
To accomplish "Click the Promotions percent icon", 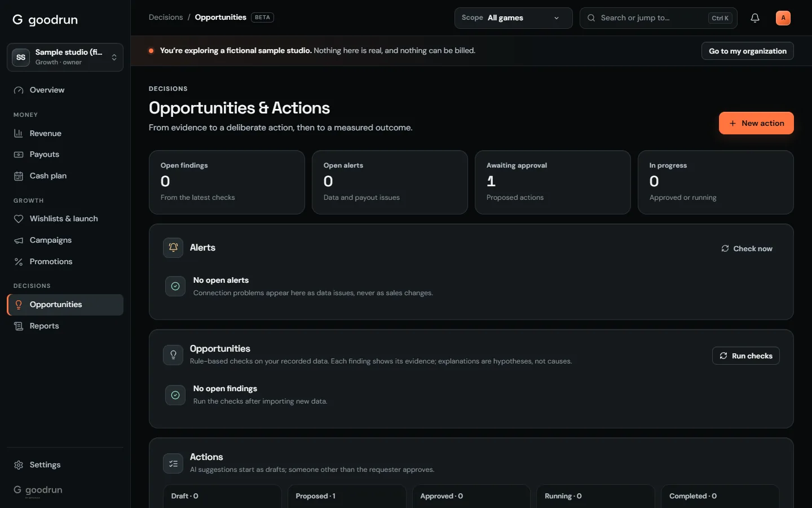I will point(19,262).
